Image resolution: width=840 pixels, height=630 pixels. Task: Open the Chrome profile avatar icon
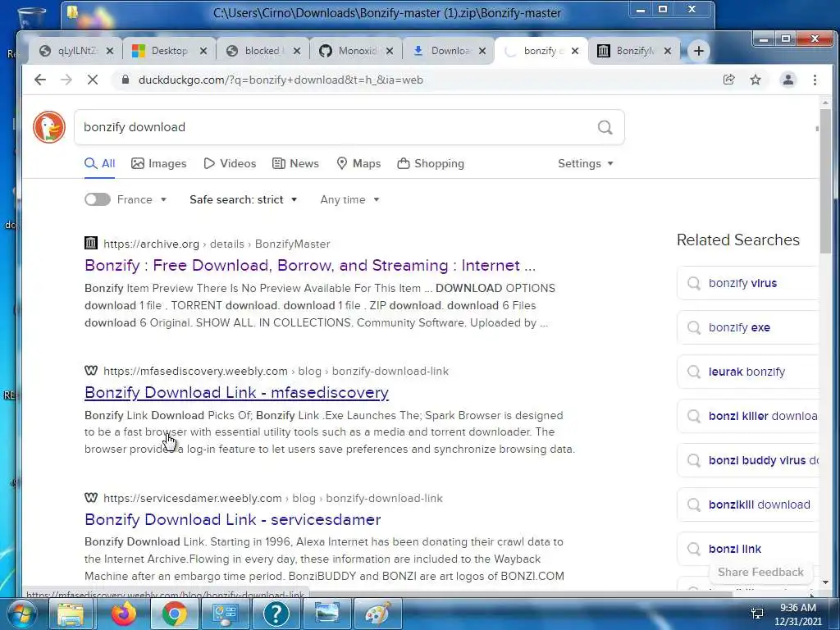tap(788, 80)
